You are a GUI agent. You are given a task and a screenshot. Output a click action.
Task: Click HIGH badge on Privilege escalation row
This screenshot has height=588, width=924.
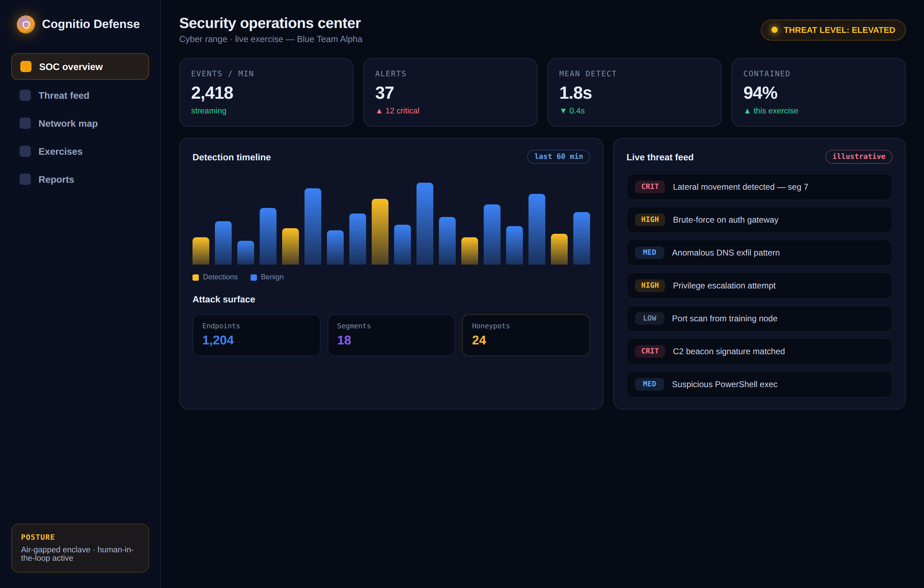pos(650,285)
